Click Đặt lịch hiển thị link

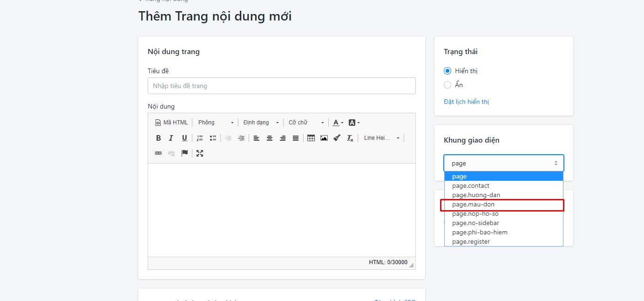466,102
